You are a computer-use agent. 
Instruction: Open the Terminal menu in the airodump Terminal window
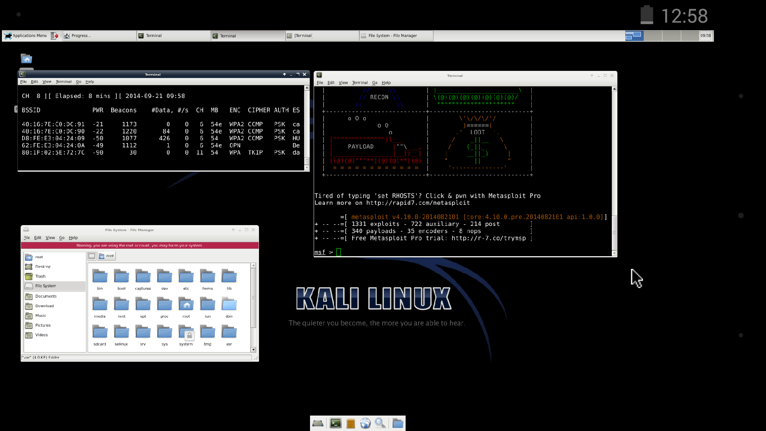(64, 82)
